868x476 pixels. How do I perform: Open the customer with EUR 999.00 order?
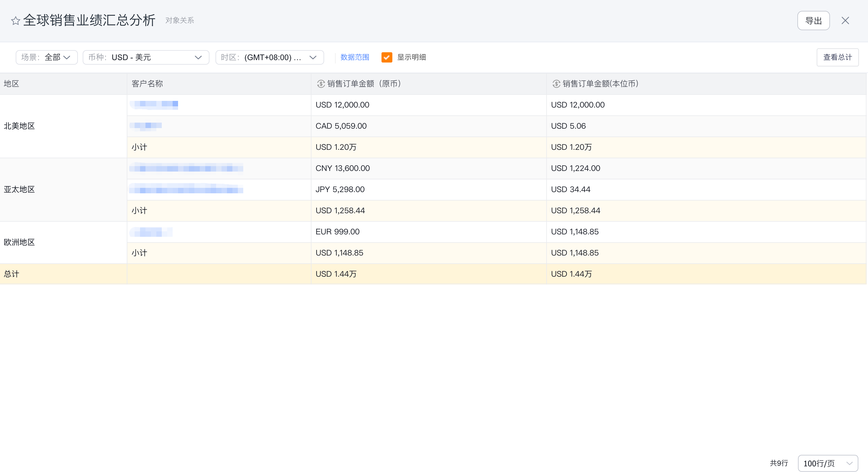pyautogui.click(x=151, y=232)
